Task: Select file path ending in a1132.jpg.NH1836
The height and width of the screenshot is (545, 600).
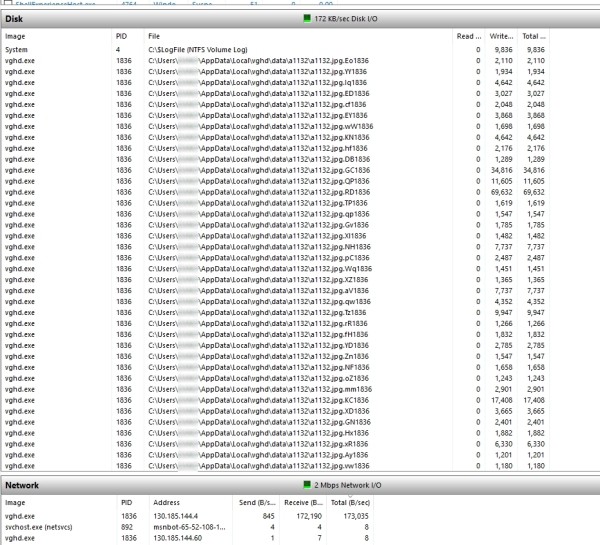Action: [259, 247]
